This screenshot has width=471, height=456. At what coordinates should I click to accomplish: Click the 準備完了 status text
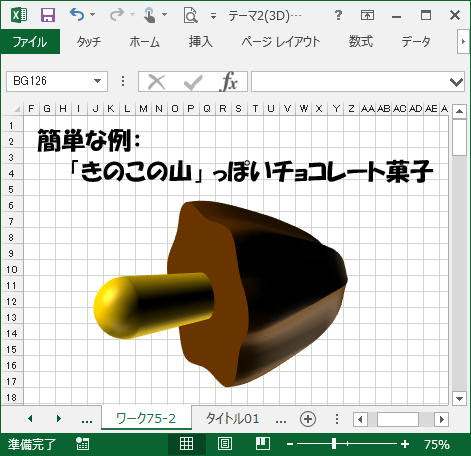point(32,444)
